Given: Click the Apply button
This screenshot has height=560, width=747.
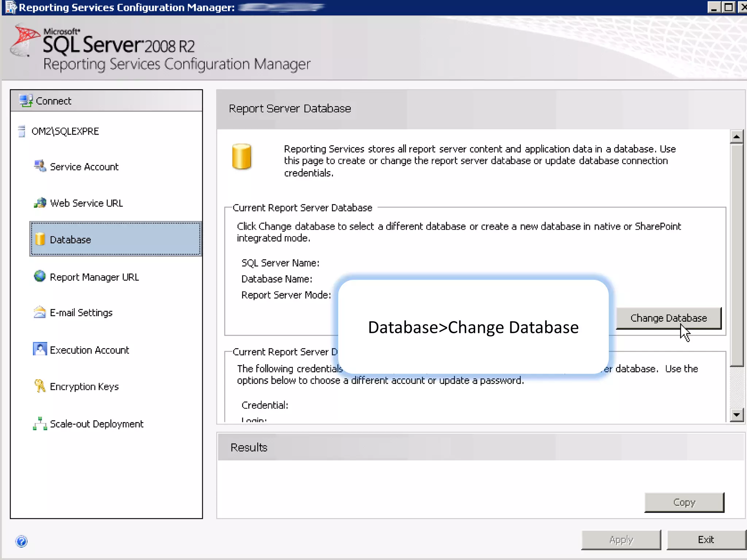Looking at the screenshot, I should pyautogui.click(x=621, y=540).
